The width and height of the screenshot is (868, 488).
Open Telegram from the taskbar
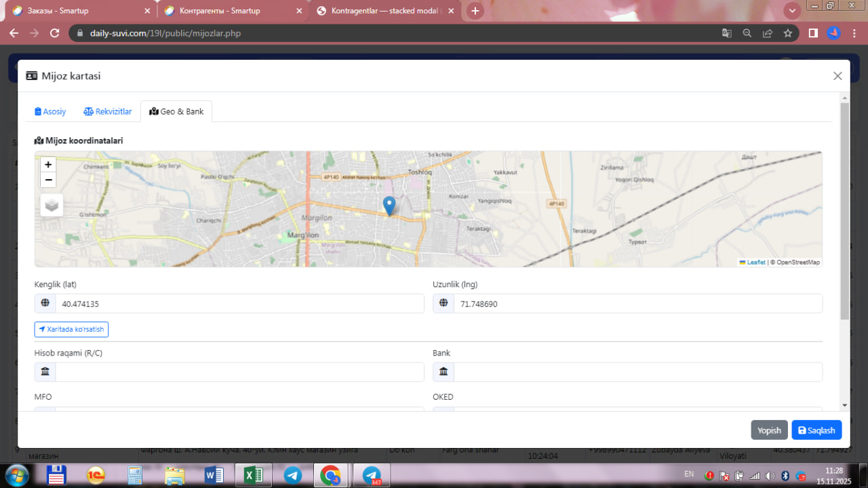click(x=293, y=476)
